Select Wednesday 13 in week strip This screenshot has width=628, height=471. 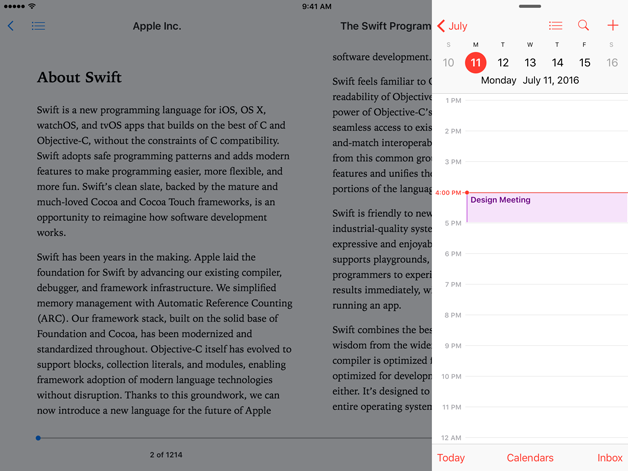click(530, 62)
